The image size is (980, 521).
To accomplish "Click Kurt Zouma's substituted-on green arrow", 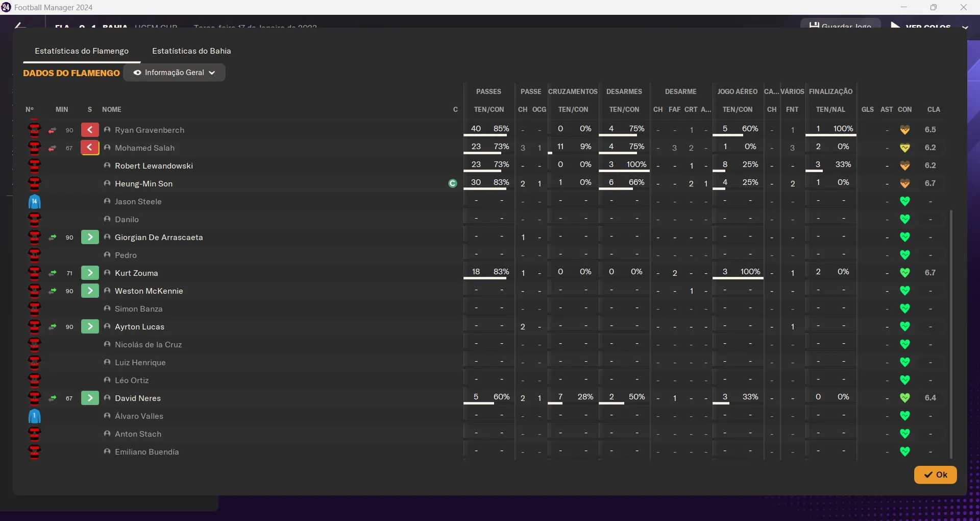I will point(90,273).
